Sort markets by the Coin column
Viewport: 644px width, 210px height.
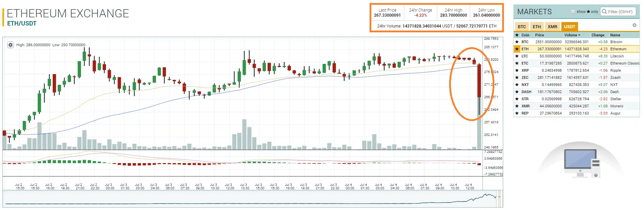525,35
